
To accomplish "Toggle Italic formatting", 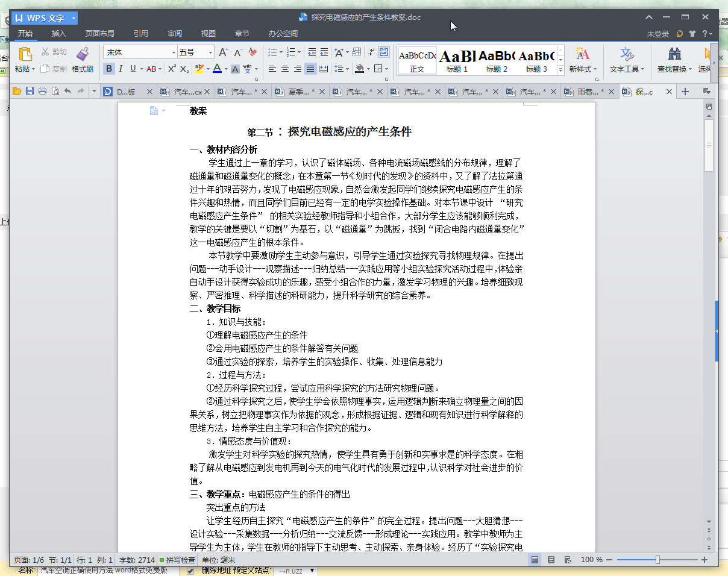I will (121, 69).
